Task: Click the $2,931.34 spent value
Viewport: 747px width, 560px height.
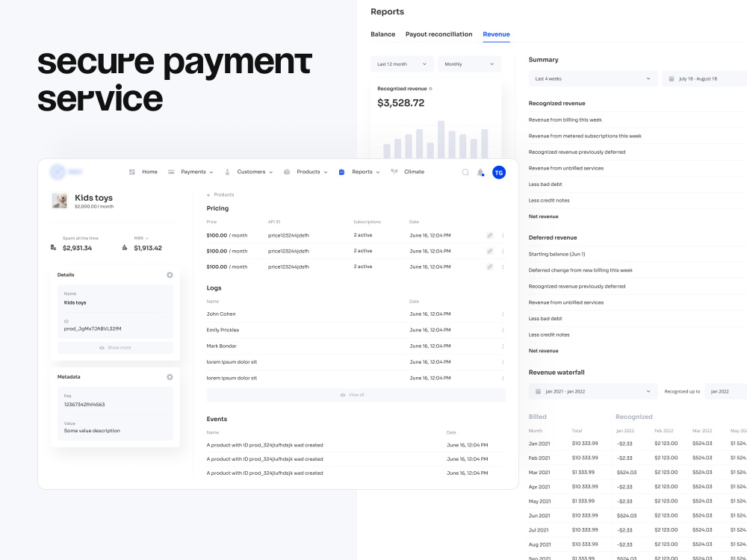Action: [77, 248]
